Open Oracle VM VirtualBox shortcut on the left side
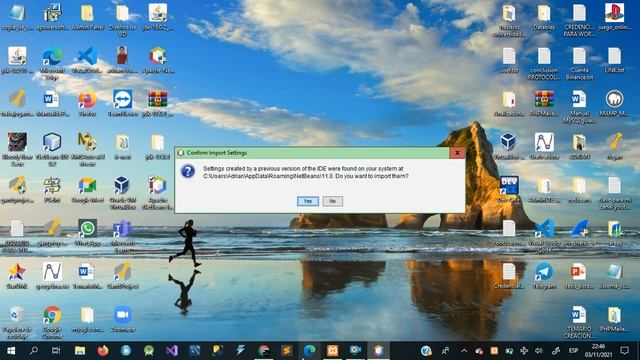This screenshot has width=640, height=360. [x=122, y=193]
